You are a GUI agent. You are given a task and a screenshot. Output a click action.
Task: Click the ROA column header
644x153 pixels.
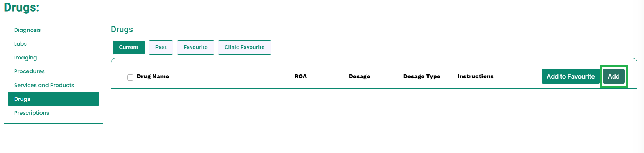click(x=301, y=76)
